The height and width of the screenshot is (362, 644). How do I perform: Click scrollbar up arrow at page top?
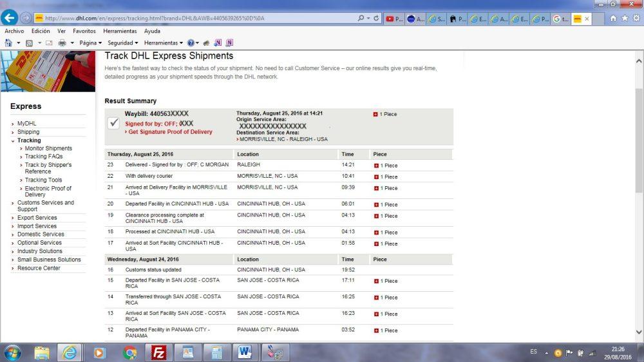click(x=639, y=61)
